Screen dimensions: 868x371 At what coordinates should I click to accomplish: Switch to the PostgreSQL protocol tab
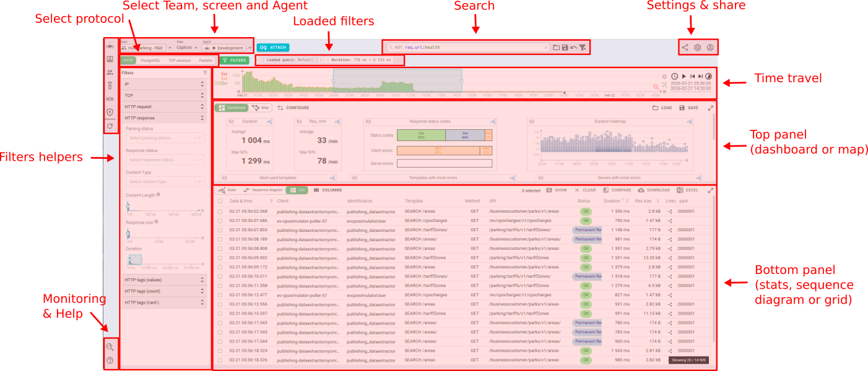[x=150, y=61]
